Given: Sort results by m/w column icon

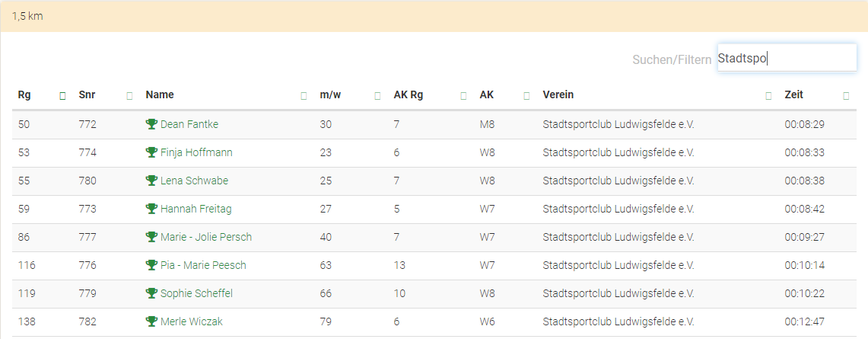Looking at the screenshot, I should [377, 96].
